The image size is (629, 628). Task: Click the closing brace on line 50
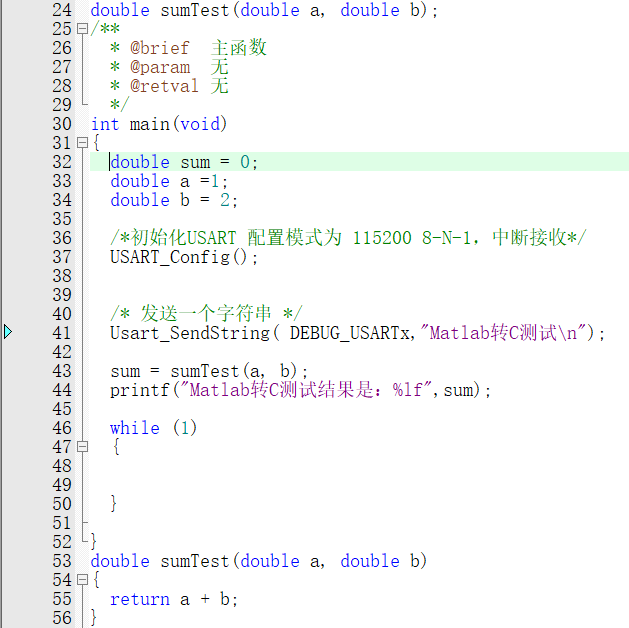[114, 504]
